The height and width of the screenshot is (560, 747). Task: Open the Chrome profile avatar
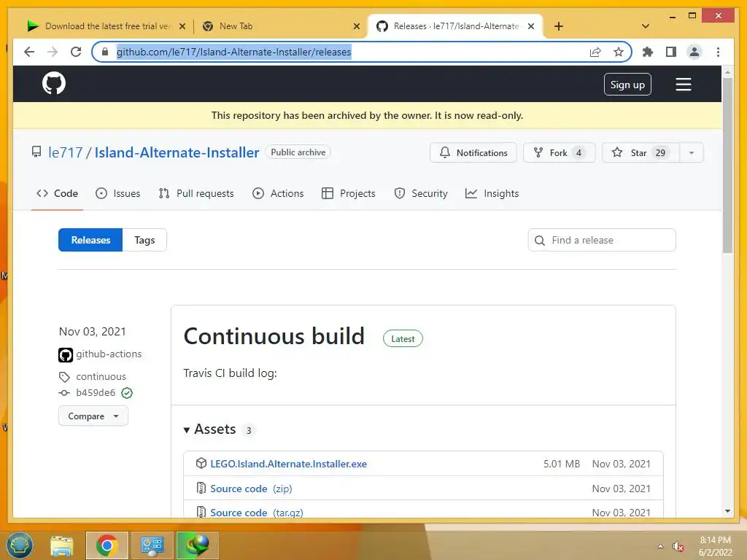(694, 52)
